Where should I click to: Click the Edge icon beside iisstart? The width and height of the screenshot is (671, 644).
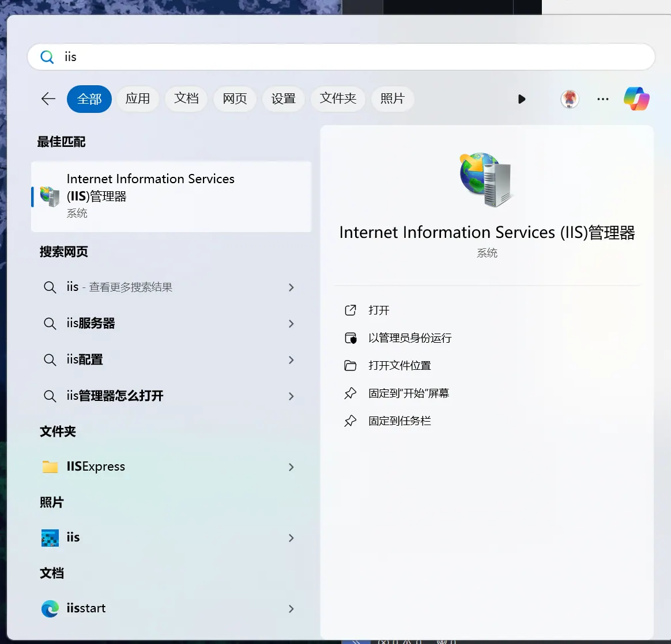[50, 608]
